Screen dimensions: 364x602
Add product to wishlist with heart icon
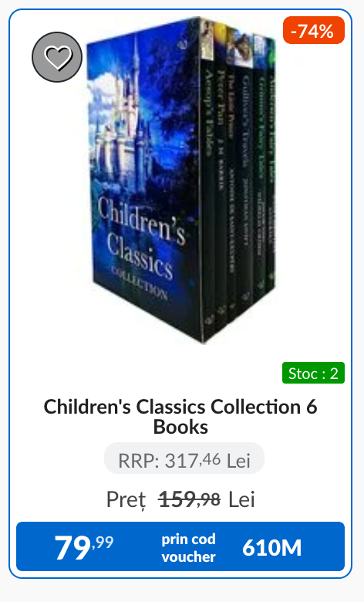(x=57, y=57)
